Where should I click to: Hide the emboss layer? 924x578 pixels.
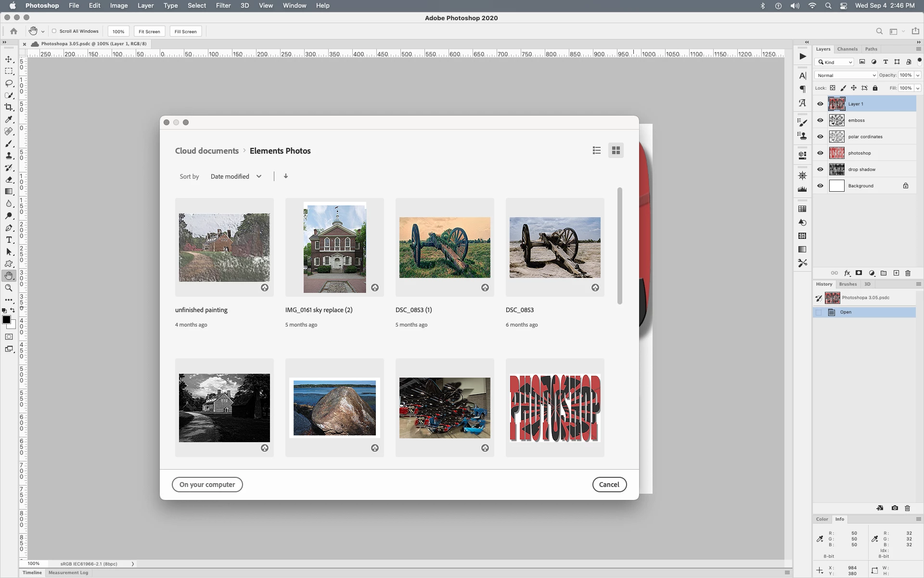coord(821,120)
